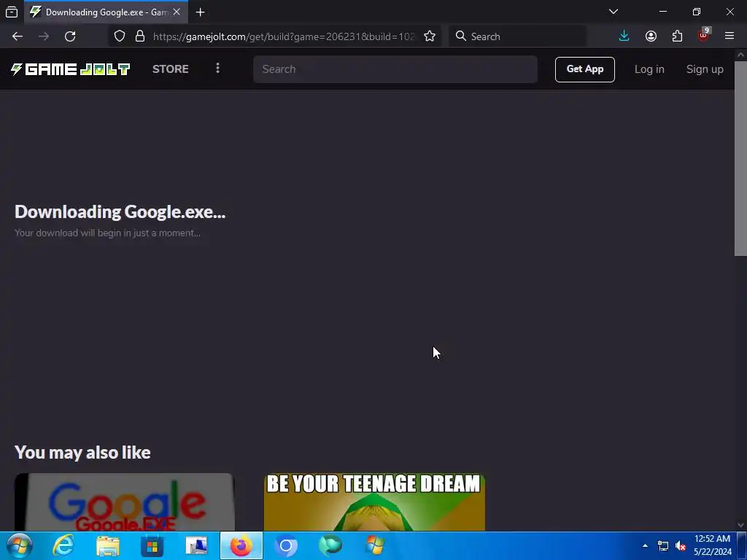Open Firefox account icon
This screenshot has width=747, height=560.
[x=651, y=36]
